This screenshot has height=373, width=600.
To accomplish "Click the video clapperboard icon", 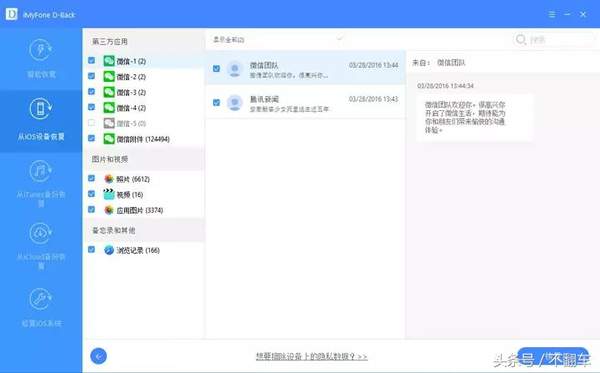I will tap(109, 194).
